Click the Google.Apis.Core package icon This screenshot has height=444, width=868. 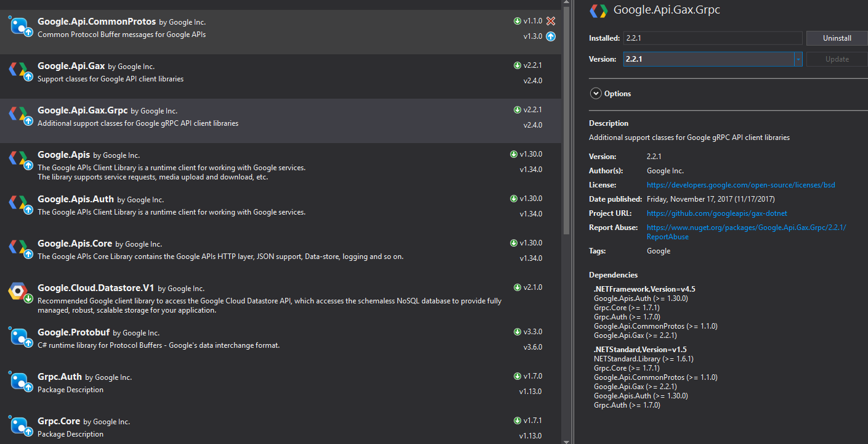(x=20, y=249)
